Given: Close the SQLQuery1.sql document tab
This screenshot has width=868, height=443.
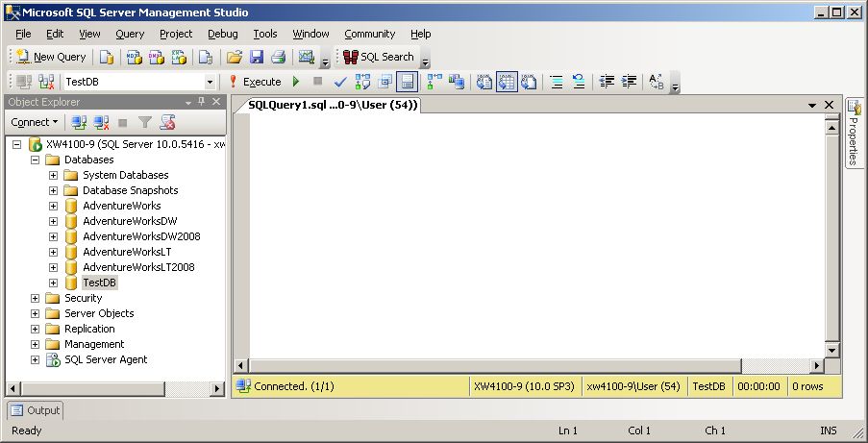Looking at the screenshot, I should 829,105.
